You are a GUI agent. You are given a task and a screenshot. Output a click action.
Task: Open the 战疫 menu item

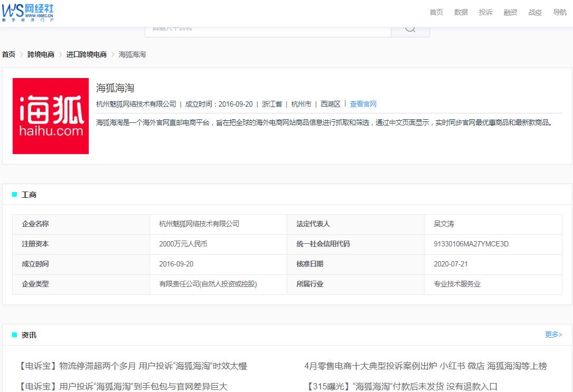(534, 12)
